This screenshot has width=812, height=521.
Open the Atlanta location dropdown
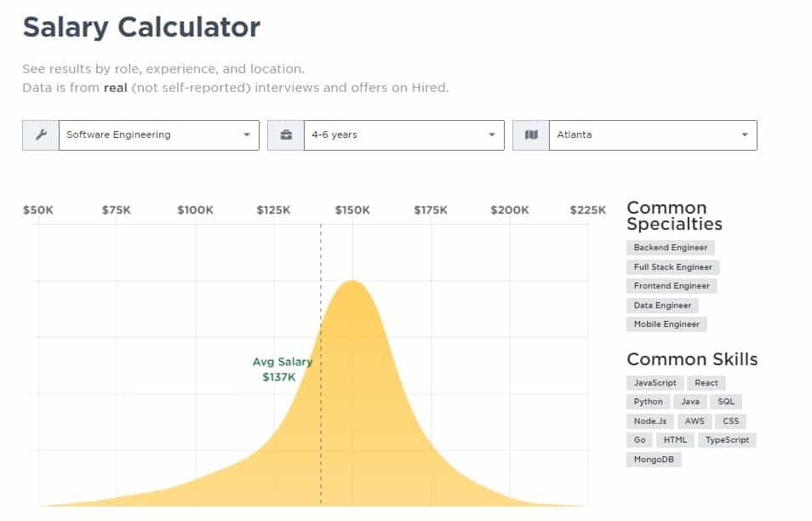pos(653,135)
